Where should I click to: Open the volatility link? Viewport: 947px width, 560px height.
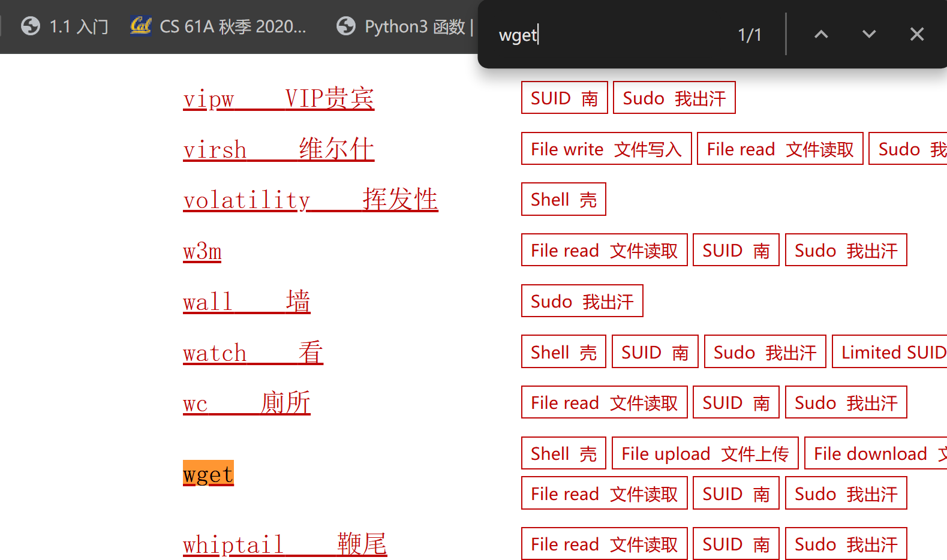(310, 200)
